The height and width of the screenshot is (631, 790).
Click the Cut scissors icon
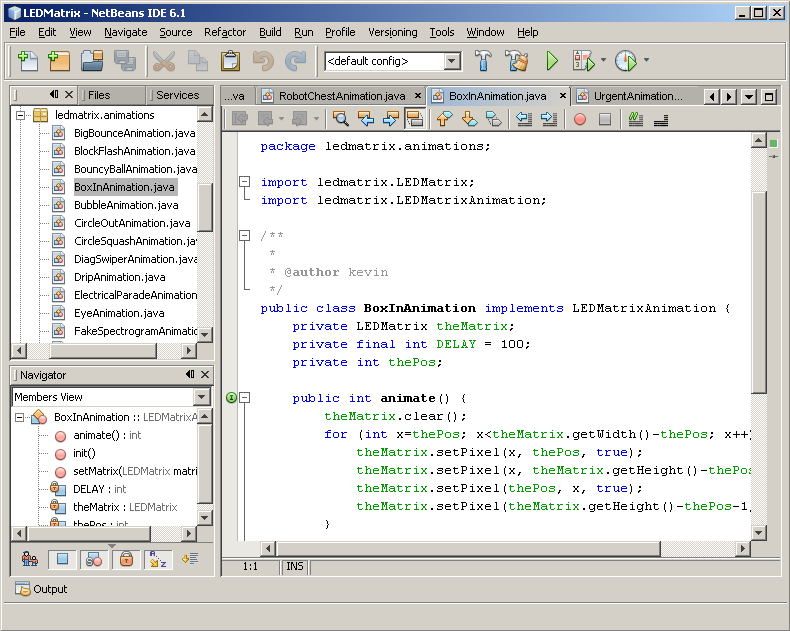coord(164,61)
